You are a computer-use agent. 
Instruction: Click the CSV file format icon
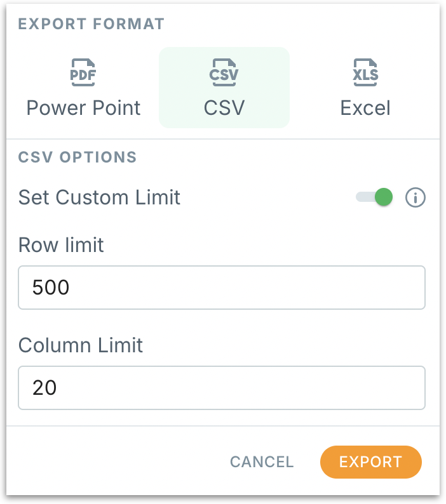[x=224, y=72]
